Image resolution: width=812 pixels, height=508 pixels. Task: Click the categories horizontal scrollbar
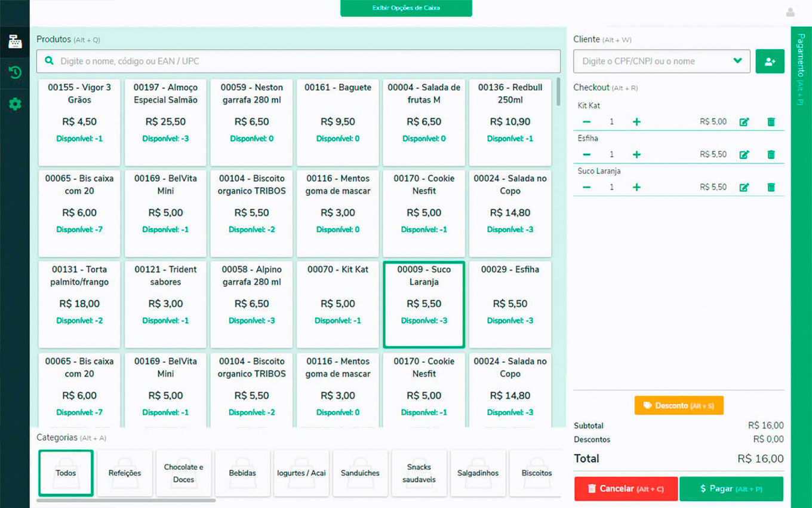tap(125, 500)
